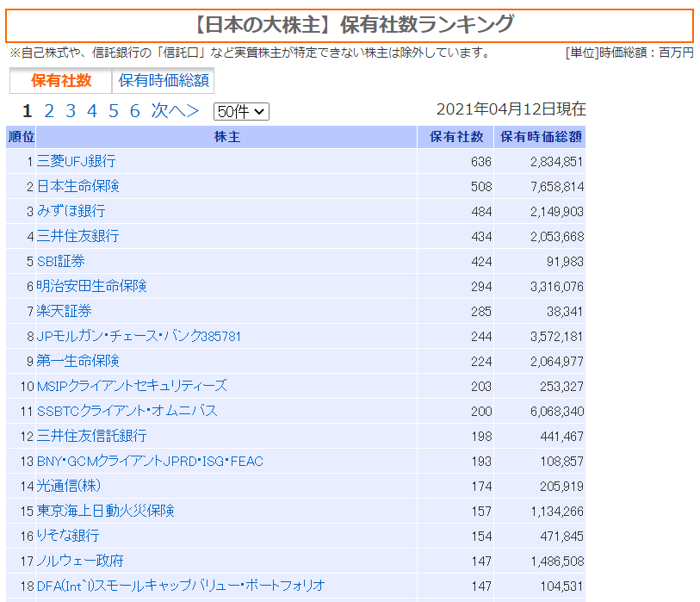The image size is (700, 602).
Task: Open JPモルガン・チェース・バンク385781 entry
Action: pos(139,336)
